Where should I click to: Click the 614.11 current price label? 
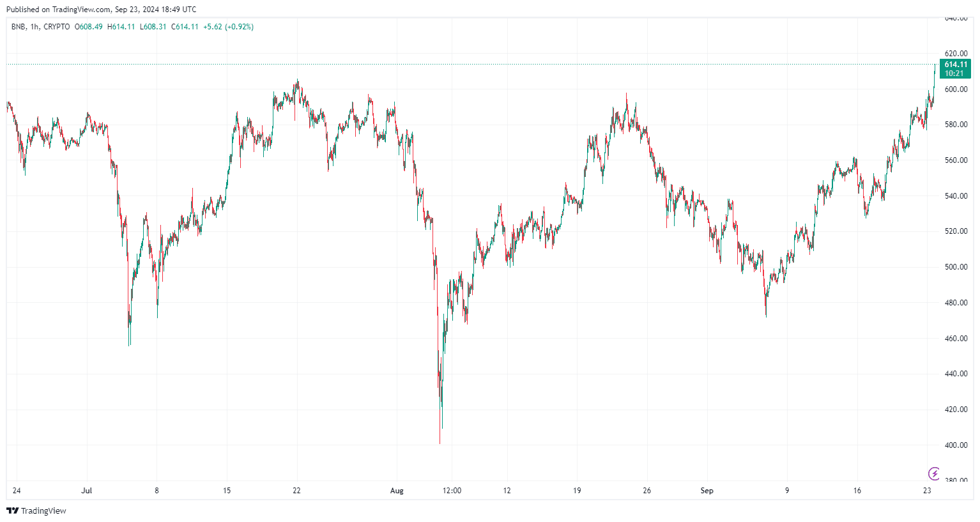point(955,65)
